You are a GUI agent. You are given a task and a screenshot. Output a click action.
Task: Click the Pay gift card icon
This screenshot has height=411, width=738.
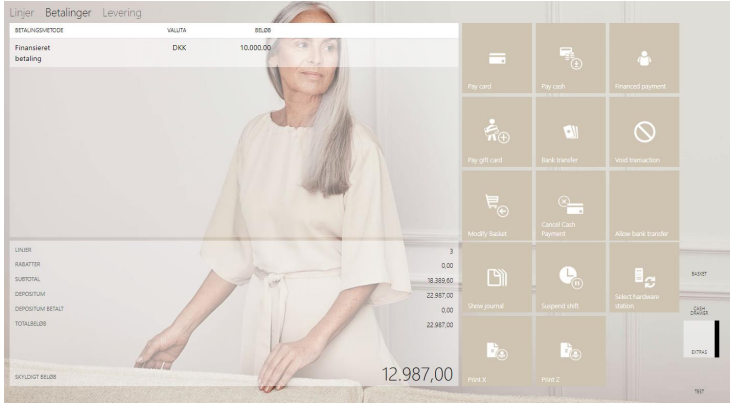click(496, 131)
